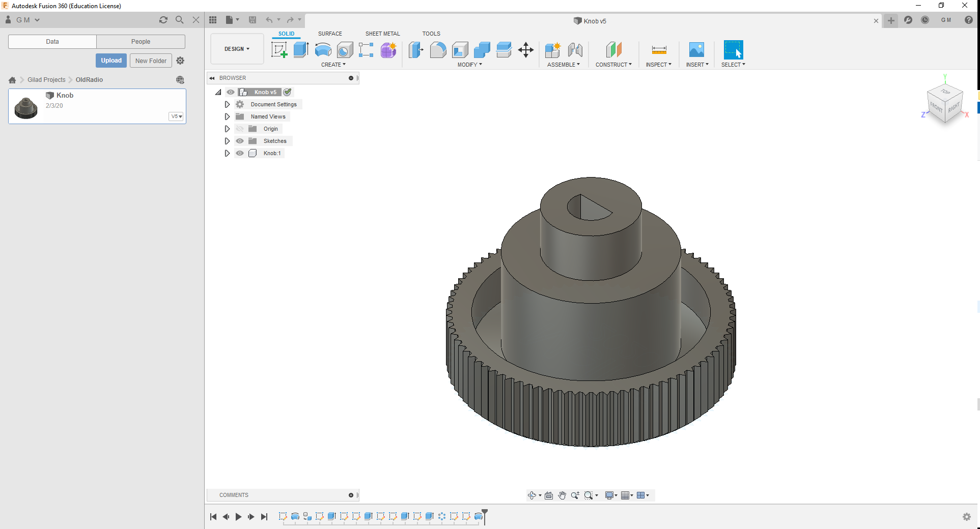Go to Gilad Projects breadcrumb

pyautogui.click(x=46, y=80)
